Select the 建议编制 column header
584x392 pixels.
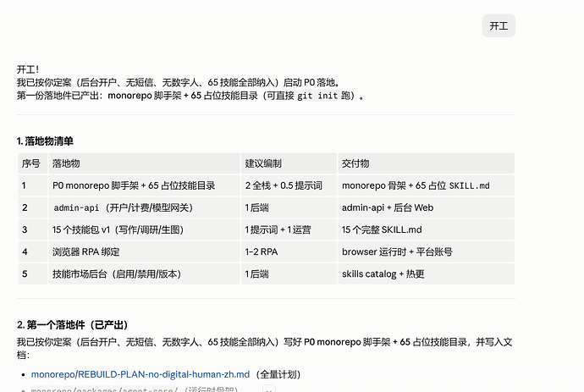(x=289, y=163)
